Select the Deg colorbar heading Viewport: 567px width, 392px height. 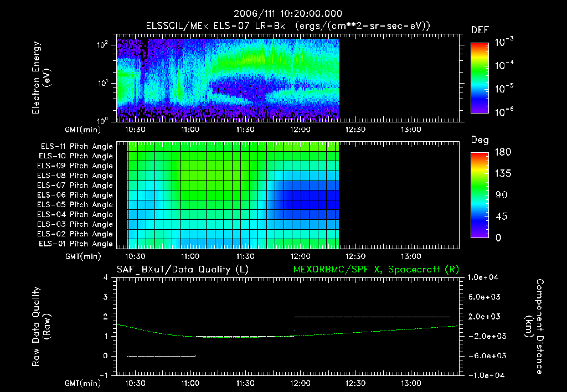pos(480,140)
